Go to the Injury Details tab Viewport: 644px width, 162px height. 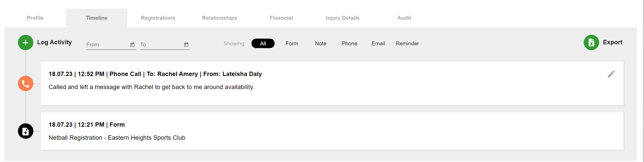tap(343, 18)
